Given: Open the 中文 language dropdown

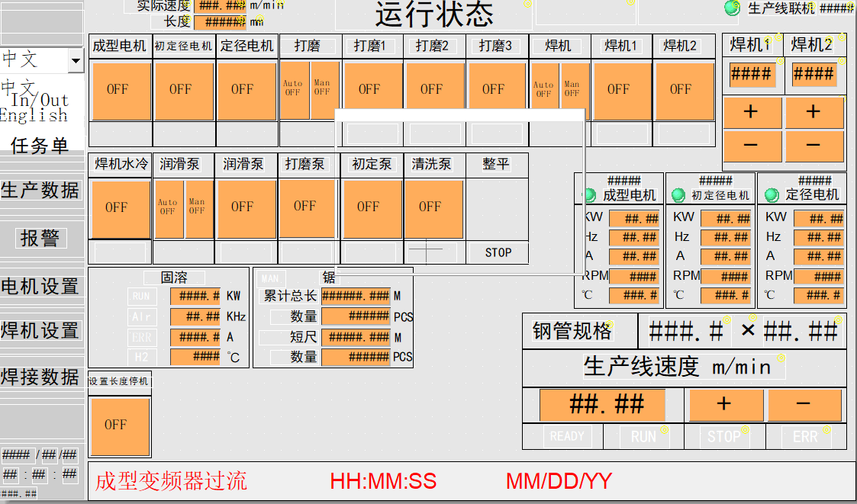Looking at the screenshot, I should click(x=75, y=60).
